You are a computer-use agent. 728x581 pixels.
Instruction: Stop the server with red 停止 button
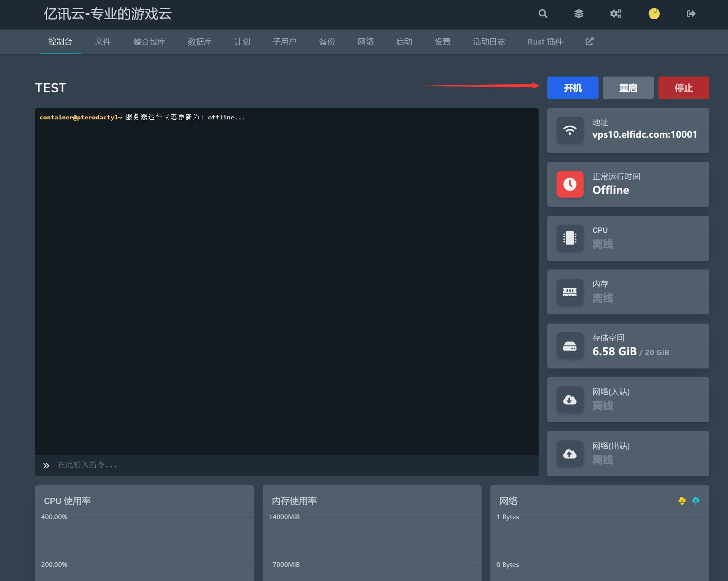[x=683, y=88]
